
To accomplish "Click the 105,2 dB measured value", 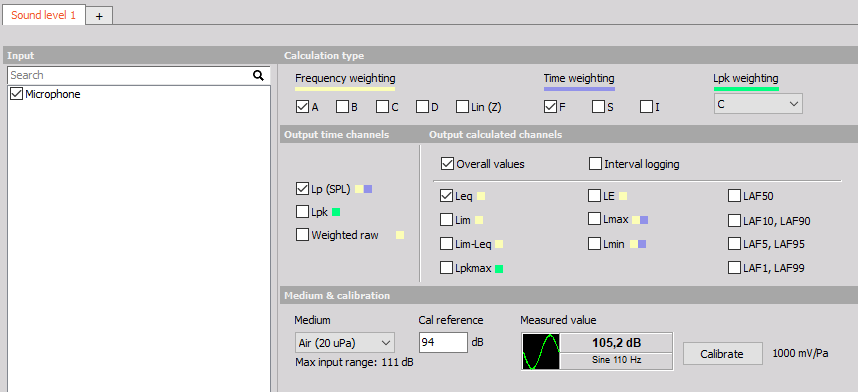I will click(x=616, y=343).
